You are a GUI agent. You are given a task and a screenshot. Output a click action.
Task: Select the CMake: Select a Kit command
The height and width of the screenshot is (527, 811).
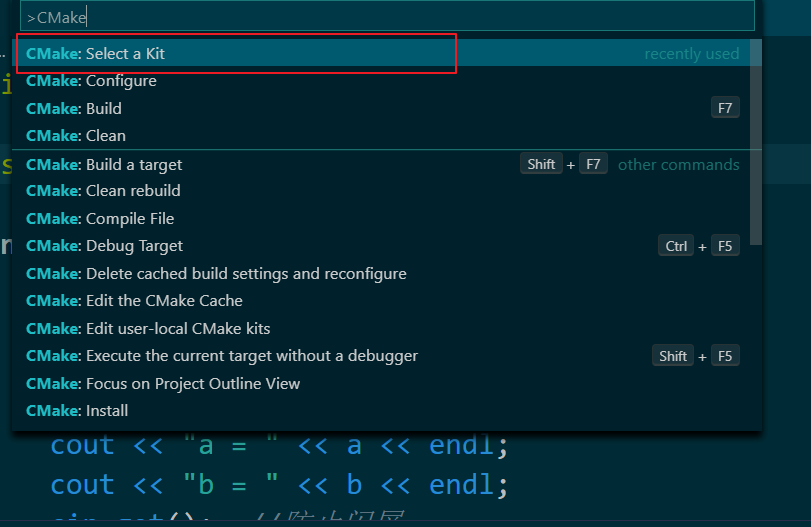click(x=387, y=53)
